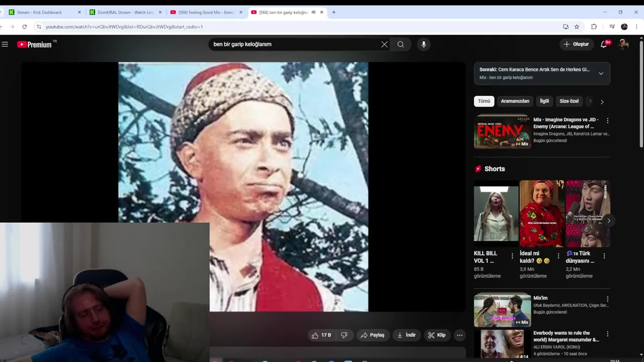Click the Klip clip button
Viewport: 644px width, 362px height.
click(437, 335)
